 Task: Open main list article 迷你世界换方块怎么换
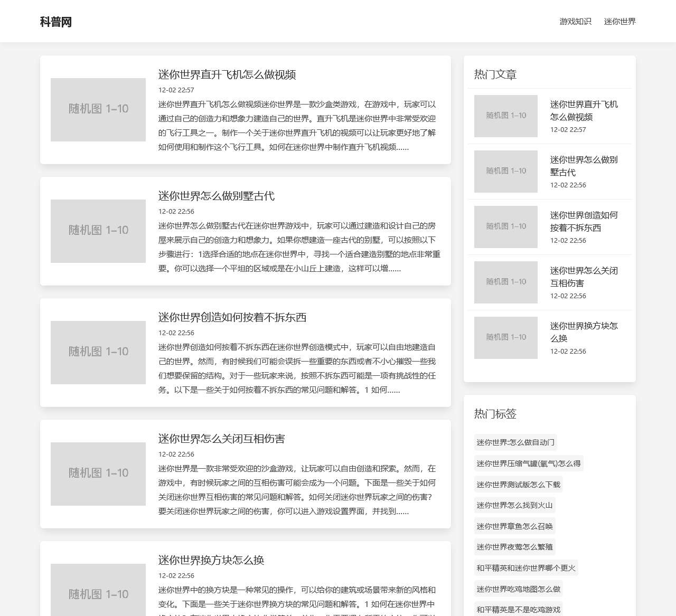[x=211, y=560]
